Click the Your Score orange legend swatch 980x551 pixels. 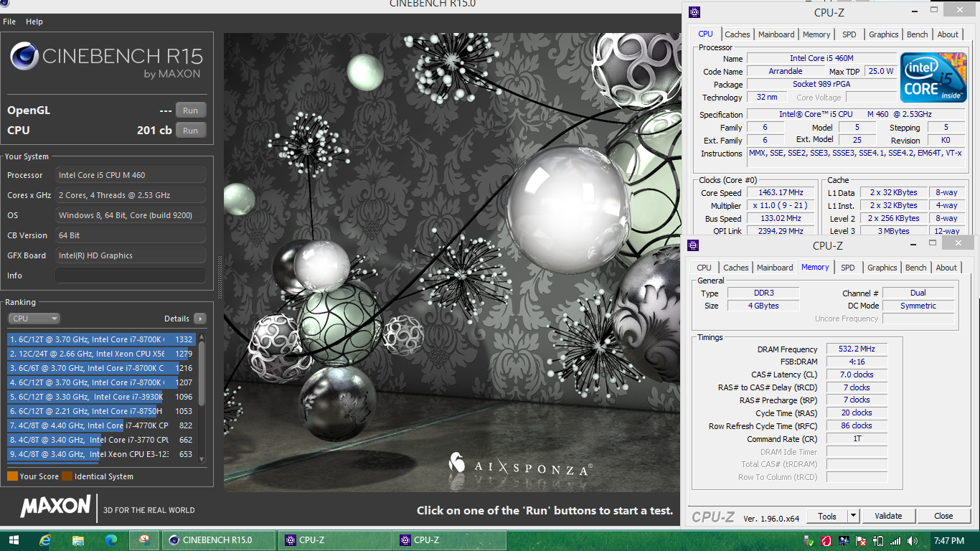pos(12,476)
